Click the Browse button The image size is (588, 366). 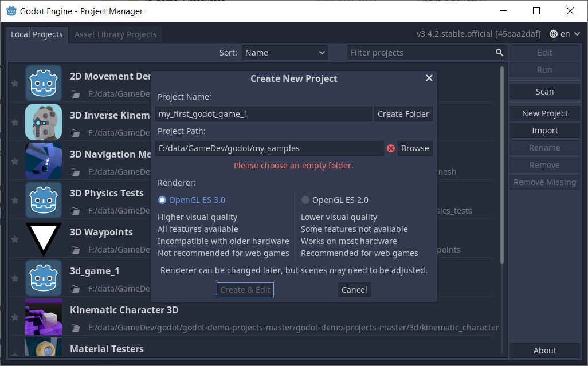(x=415, y=148)
